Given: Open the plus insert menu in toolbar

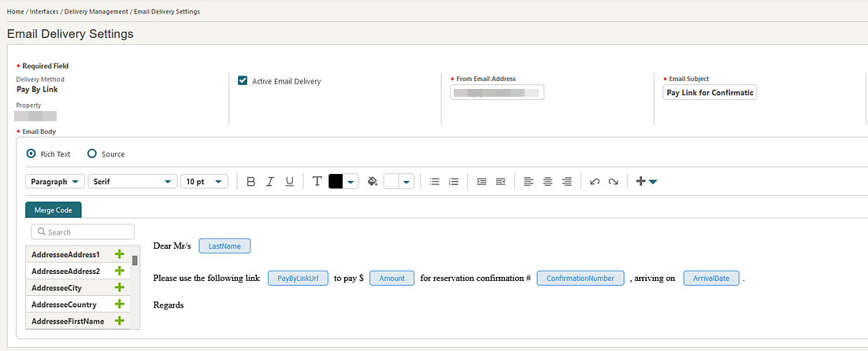Looking at the screenshot, I should (x=646, y=181).
